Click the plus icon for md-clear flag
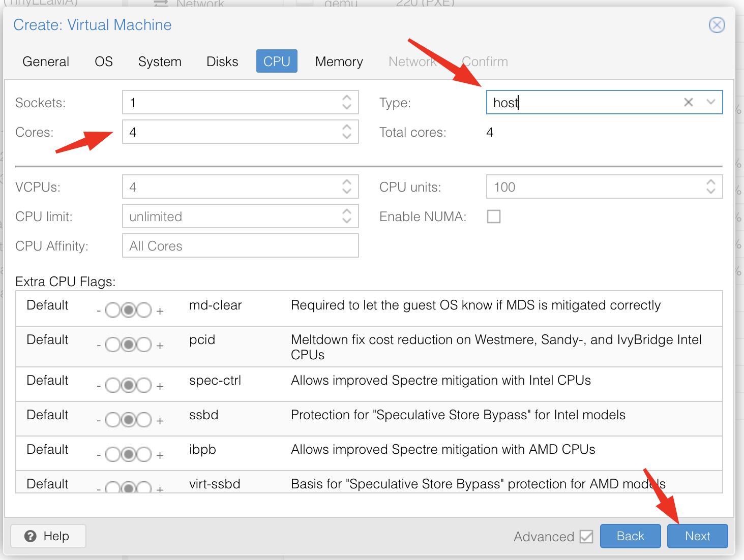This screenshot has height=560, width=744. 160,311
